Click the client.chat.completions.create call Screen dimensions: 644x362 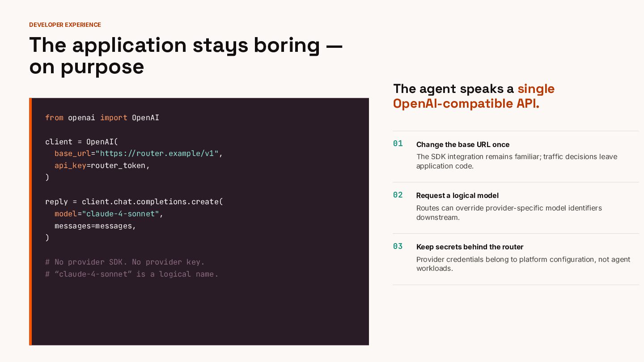tap(152, 202)
